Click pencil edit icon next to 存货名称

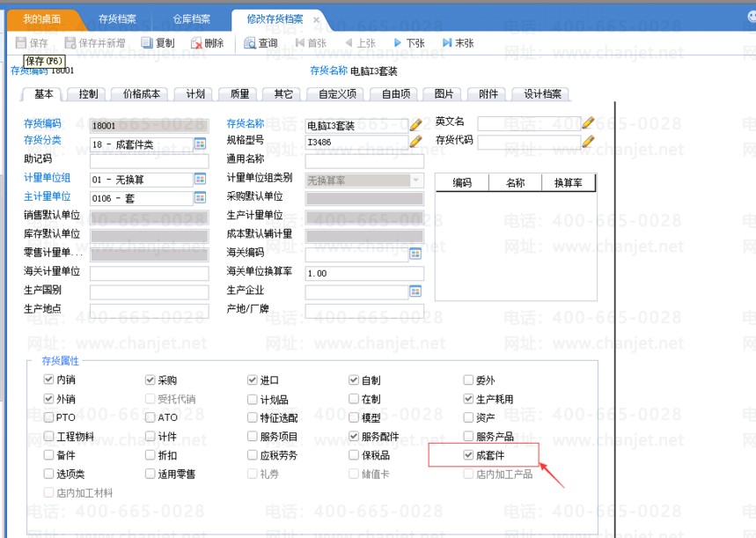415,124
